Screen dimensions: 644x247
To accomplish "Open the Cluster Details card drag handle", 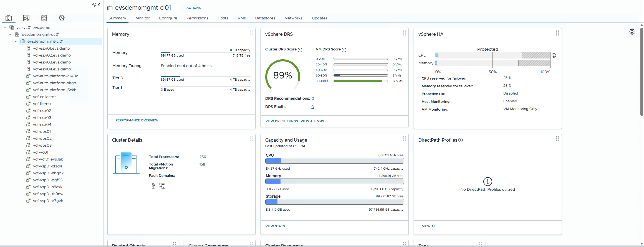I will point(251,139).
